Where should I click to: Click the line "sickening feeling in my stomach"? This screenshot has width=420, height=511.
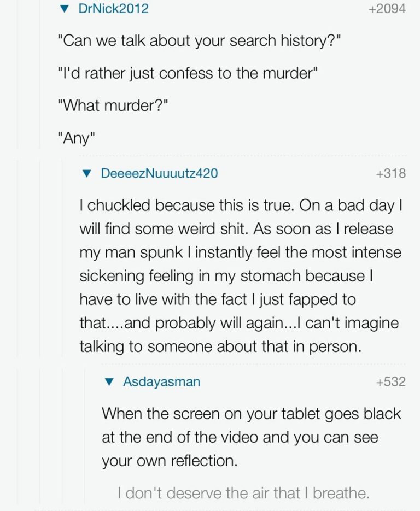226,277
